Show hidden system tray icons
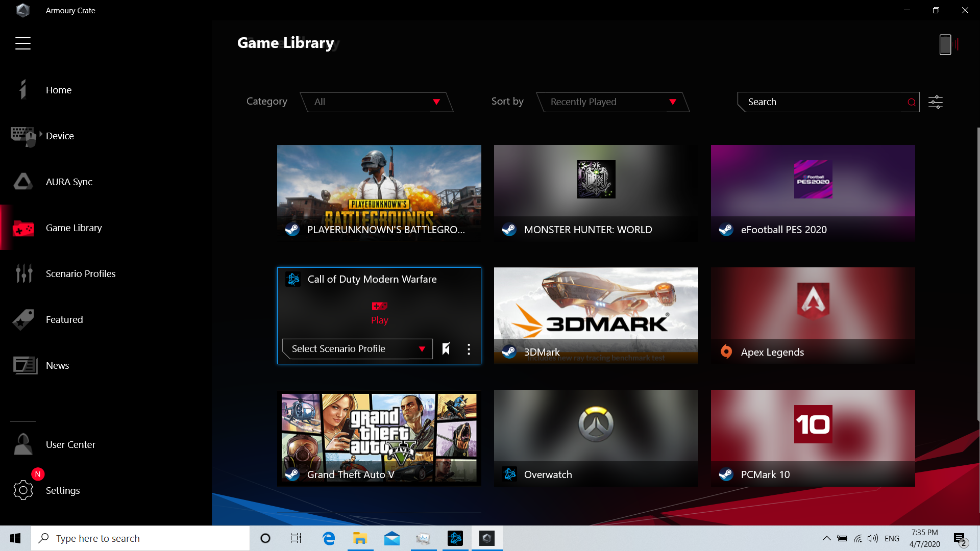Image resolution: width=980 pixels, height=551 pixels. coord(826,538)
